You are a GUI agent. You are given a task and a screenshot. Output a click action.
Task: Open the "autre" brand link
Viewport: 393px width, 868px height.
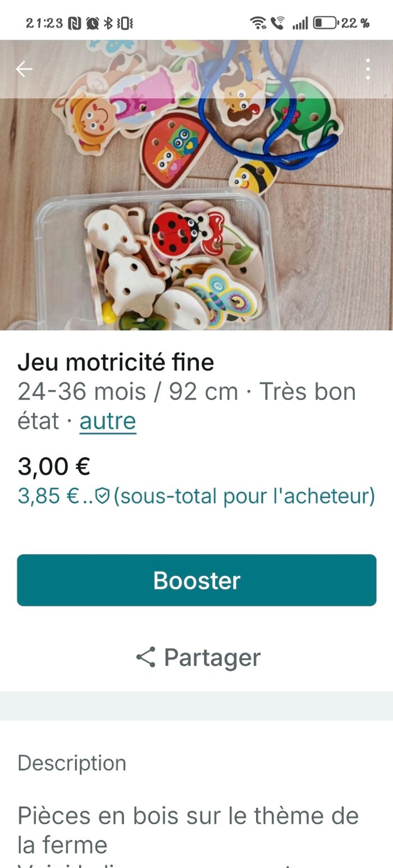108,421
